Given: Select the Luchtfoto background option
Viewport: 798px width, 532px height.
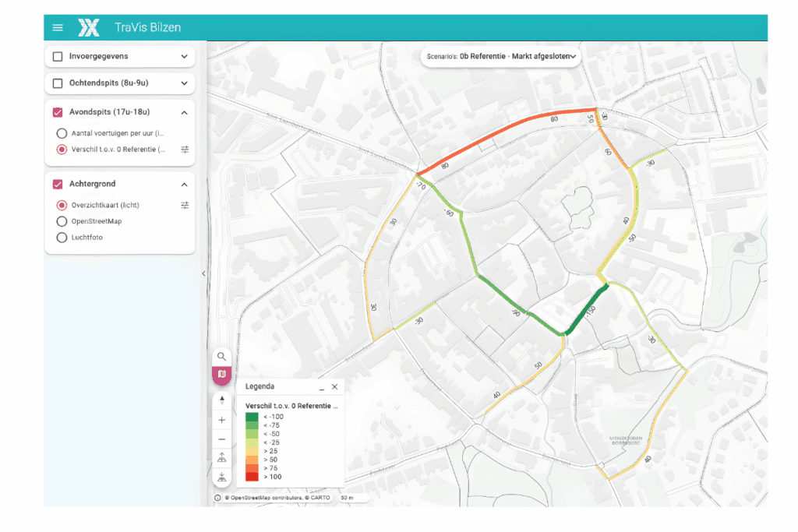Looking at the screenshot, I should click(62, 238).
